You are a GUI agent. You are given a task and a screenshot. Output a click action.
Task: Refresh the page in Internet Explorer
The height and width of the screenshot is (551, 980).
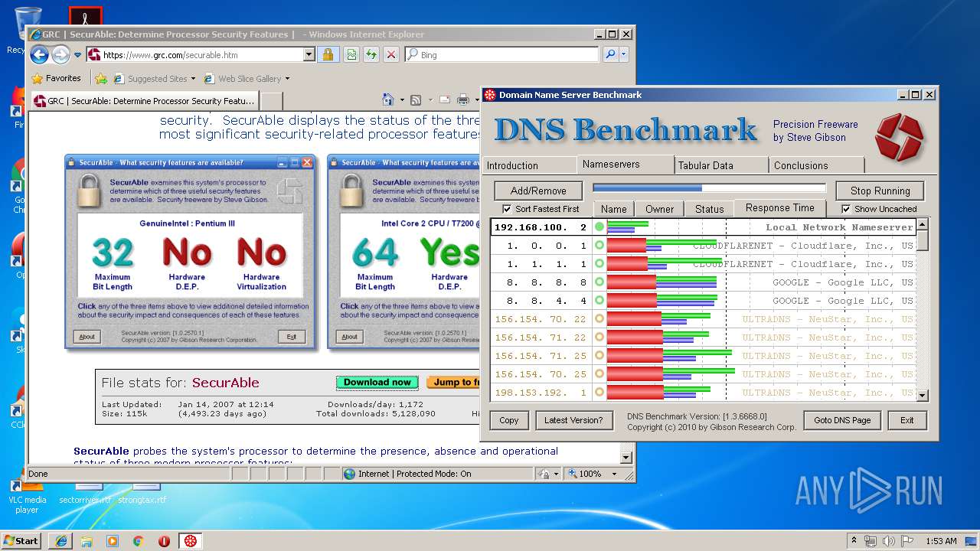pyautogui.click(x=371, y=55)
